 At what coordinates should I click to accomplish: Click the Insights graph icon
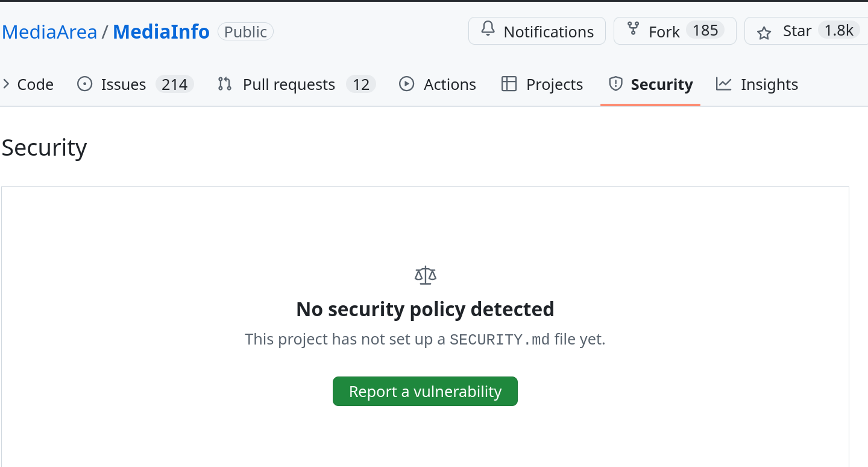pyautogui.click(x=723, y=84)
